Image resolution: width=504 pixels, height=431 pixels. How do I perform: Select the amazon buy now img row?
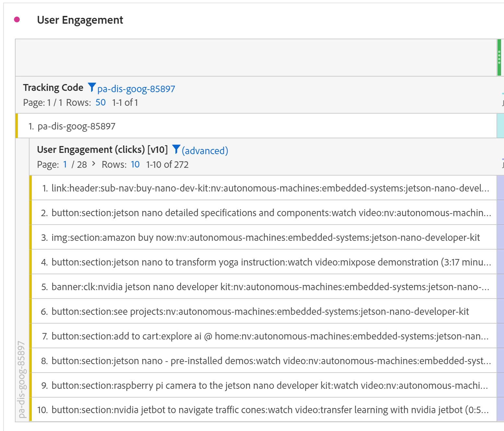266,238
